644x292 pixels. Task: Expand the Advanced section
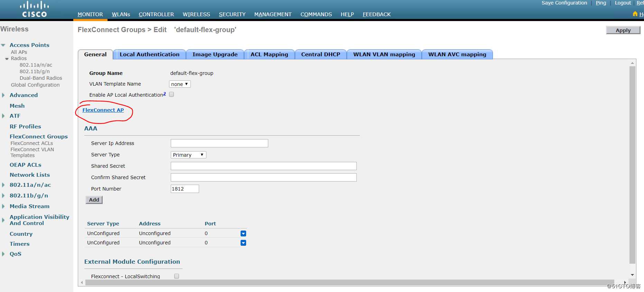(3, 95)
